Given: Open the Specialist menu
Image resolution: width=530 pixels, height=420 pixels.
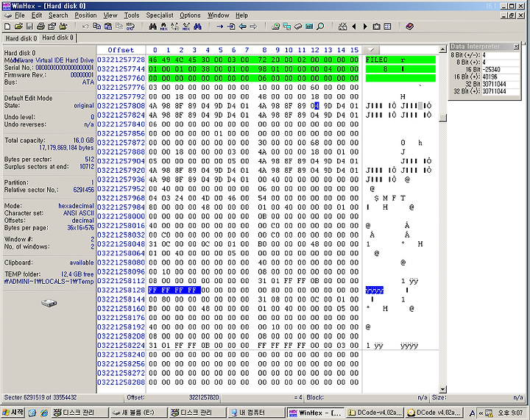Looking at the screenshot, I should (160, 15).
